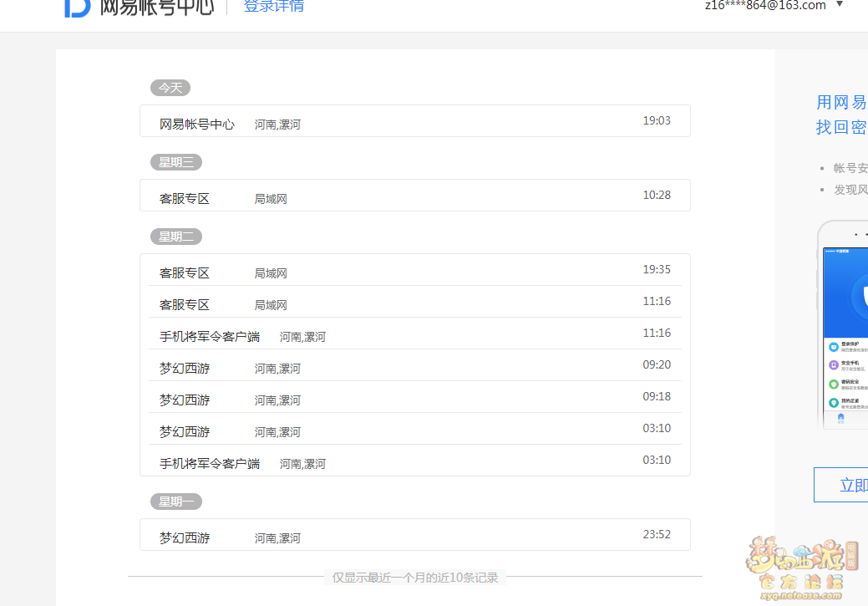868x606 pixels.
Task: Click 梦幻西游 record at 03:10
Action: 415,429
